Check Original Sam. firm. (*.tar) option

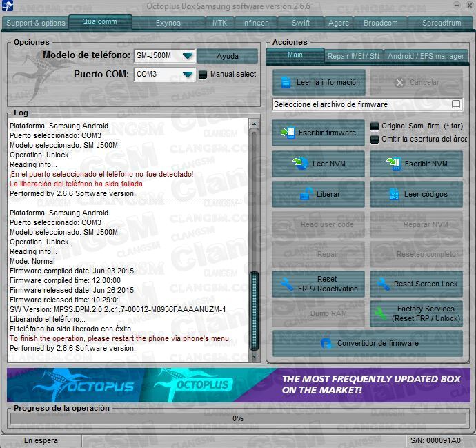click(x=375, y=126)
